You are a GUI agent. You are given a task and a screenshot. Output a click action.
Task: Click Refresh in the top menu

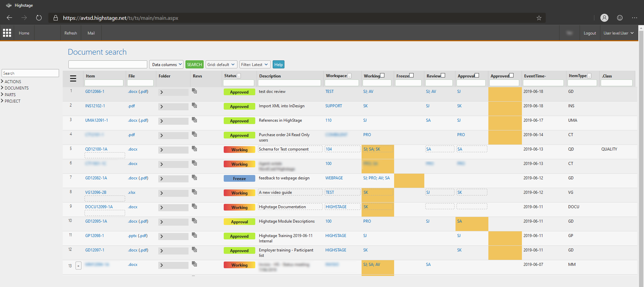click(71, 33)
